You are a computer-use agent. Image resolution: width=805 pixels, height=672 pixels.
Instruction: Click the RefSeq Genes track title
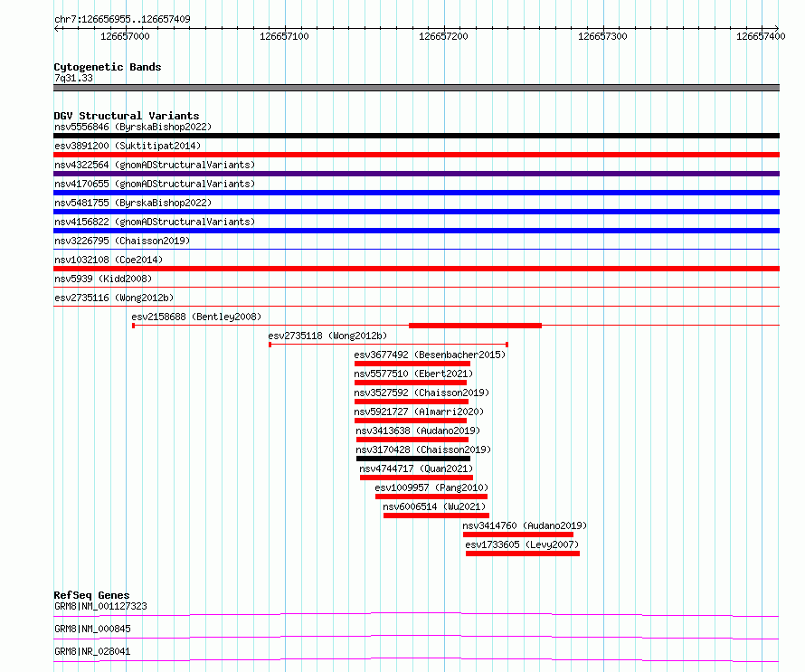pyautogui.click(x=91, y=595)
